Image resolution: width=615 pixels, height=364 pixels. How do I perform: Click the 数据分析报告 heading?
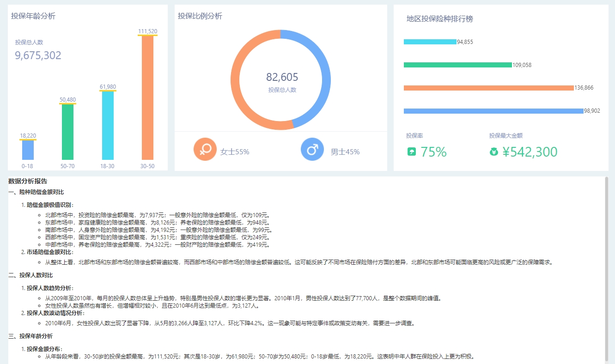click(28, 181)
